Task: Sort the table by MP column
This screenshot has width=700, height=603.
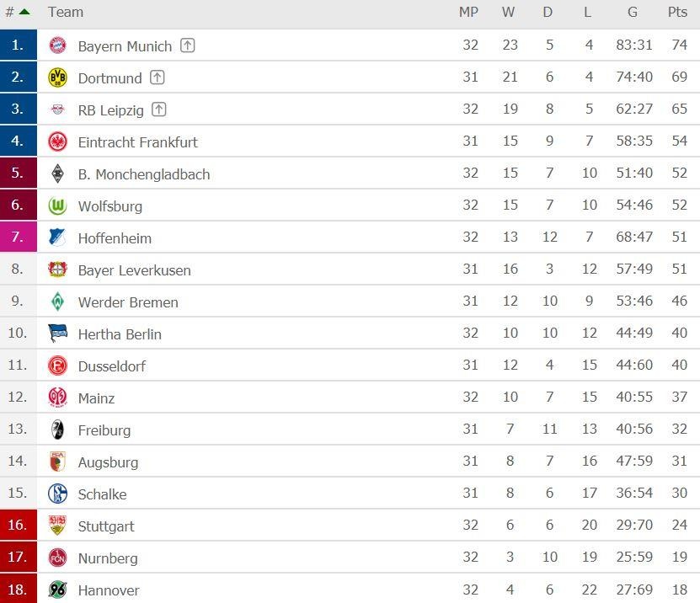Action: coord(469,12)
